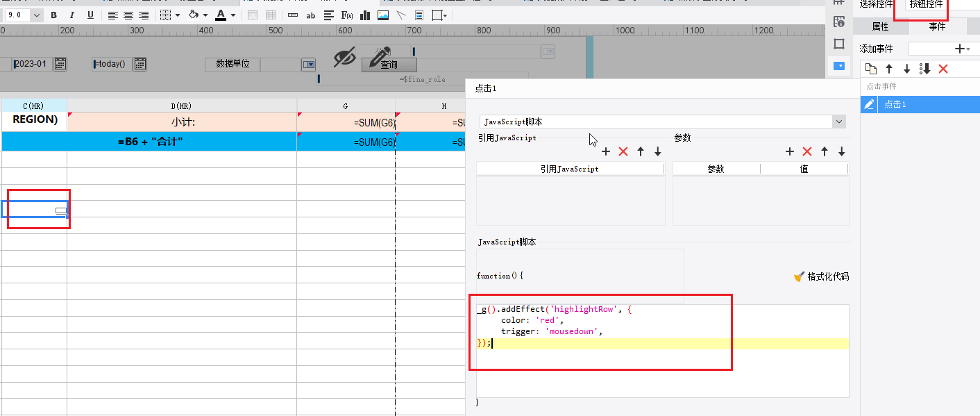Viewport: 980px width, 416px height.
Task: Select the blue widget settings side icon
Action: [x=839, y=66]
